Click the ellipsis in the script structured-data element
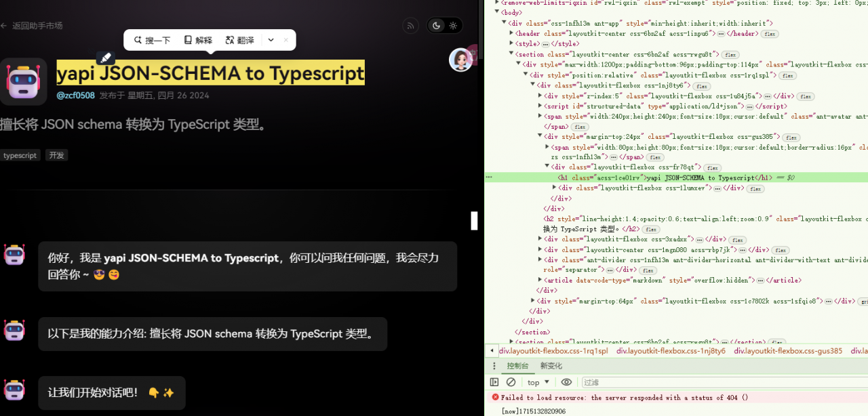The height and width of the screenshot is (416, 868). click(749, 107)
